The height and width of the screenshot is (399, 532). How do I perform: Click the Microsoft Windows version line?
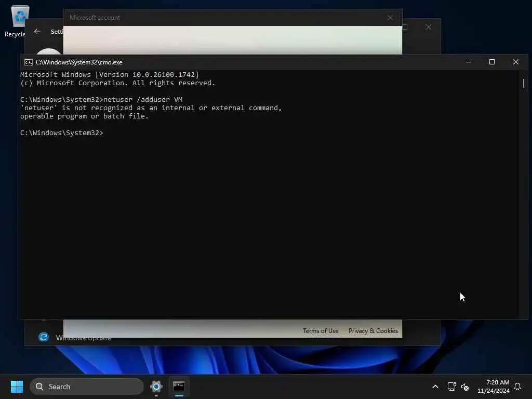110,75
